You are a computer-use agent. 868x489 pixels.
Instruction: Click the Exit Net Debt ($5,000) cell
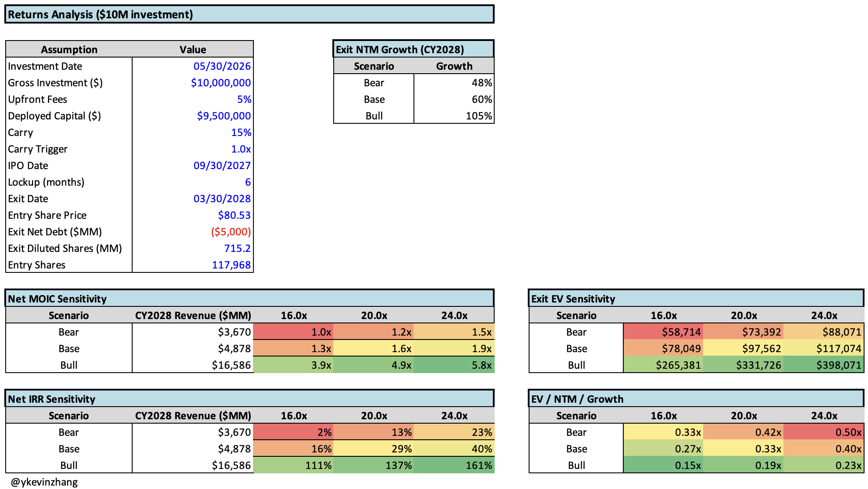[192, 232]
